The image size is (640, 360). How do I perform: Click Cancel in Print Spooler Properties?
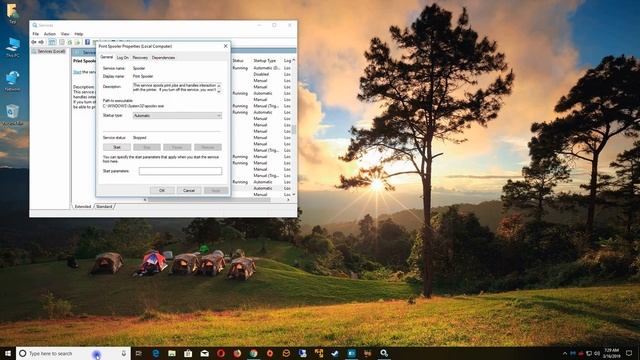coord(189,190)
